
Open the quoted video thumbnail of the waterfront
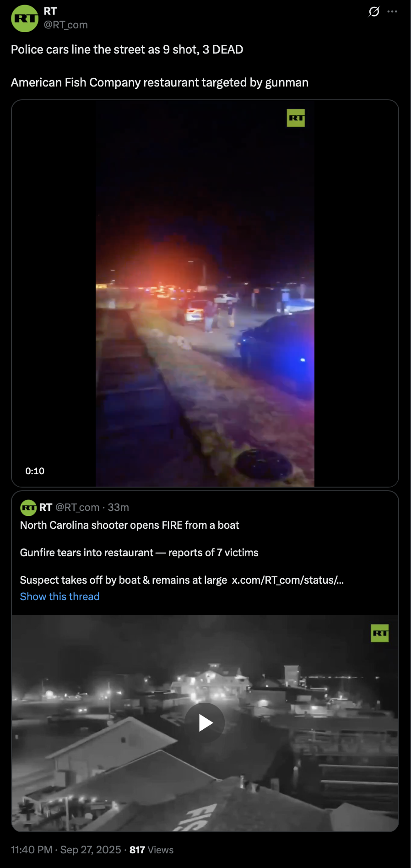pos(205,723)
